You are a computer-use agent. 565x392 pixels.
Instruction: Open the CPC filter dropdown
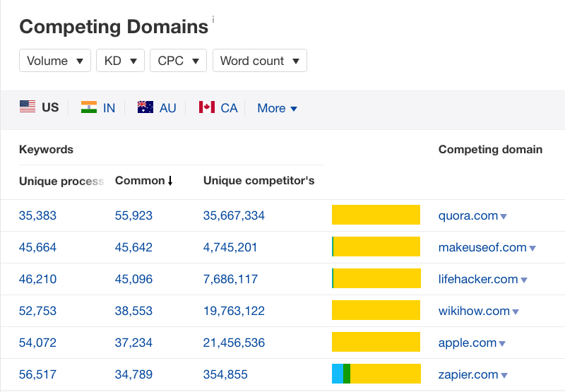(179, 61)
